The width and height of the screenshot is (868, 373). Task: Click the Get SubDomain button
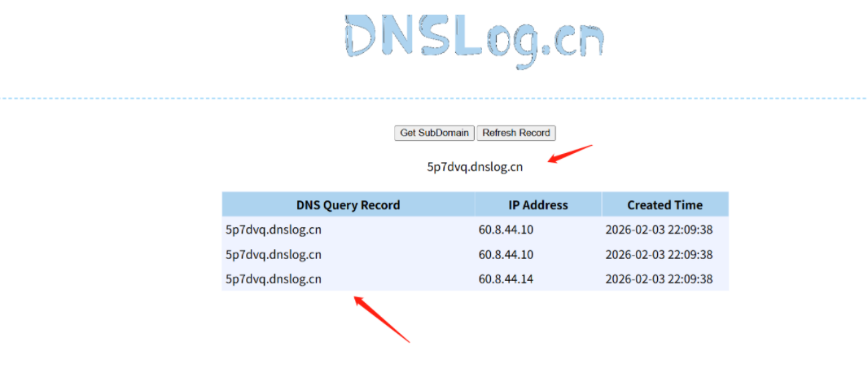[x=434, y=133]
